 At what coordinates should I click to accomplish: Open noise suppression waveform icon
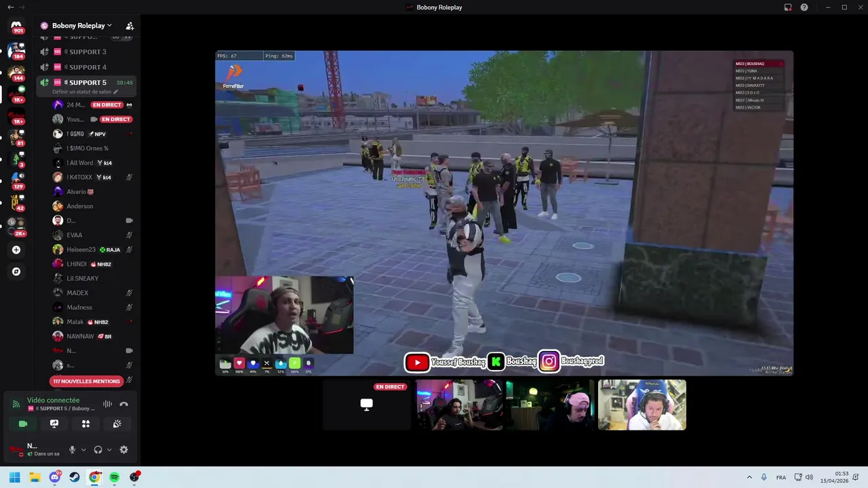[107, 404]
